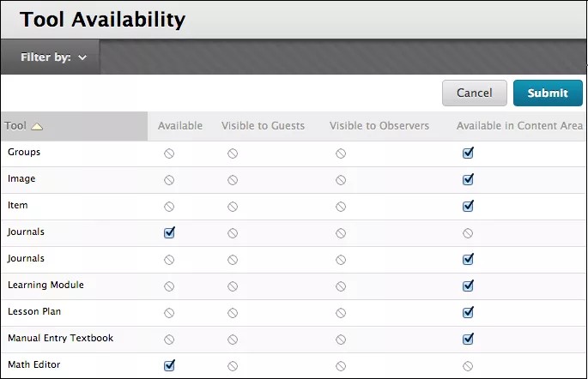The height and width of the screenshot is (379, 588).
Task: Click the Available column header
Action: point(180,126)
